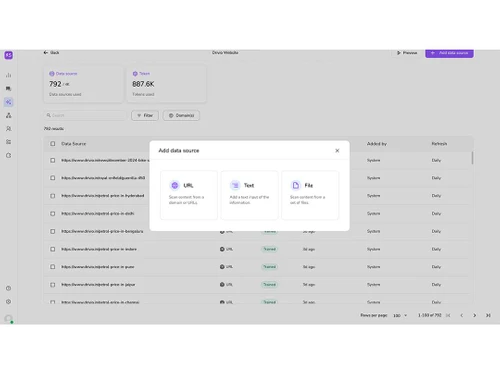Click Trained badge in indore row
Viewport: 500px width, 375px height.
270,249
